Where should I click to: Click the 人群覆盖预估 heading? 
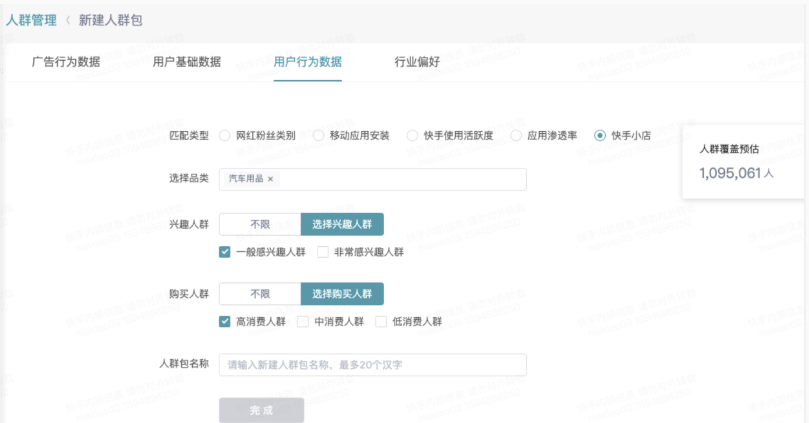(x=729, y=149)
